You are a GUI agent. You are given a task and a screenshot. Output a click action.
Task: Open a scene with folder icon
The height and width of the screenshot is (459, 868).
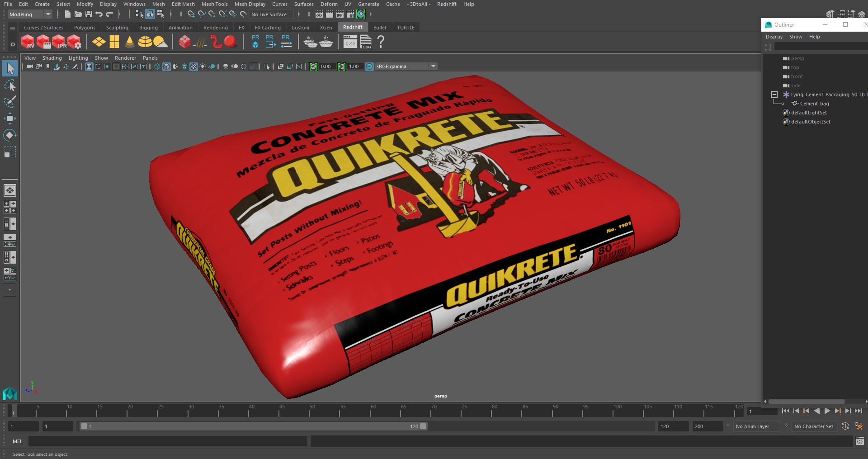(78, 14)
